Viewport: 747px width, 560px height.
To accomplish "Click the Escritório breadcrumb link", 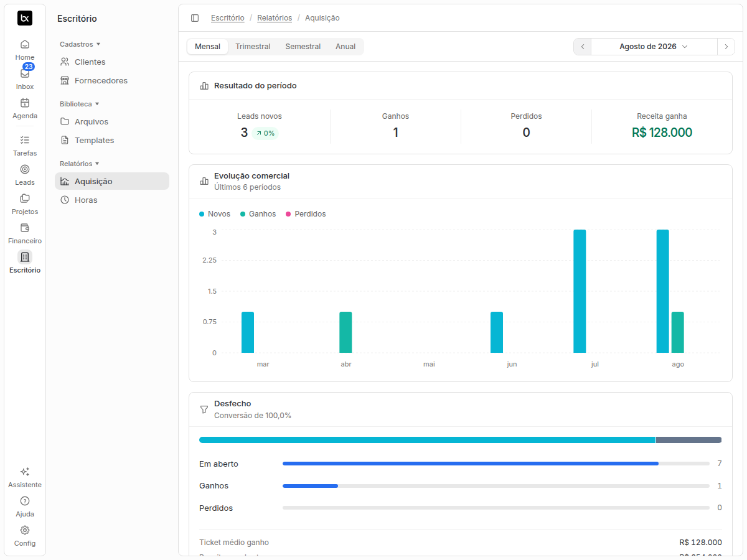I will [x=228, y=18].
